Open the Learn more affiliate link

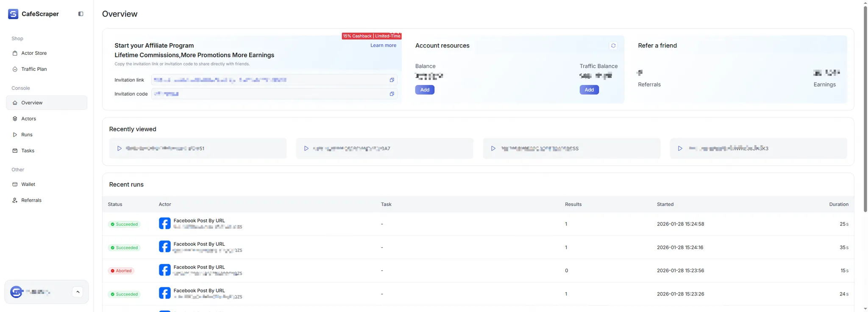[x=383, y=45]
